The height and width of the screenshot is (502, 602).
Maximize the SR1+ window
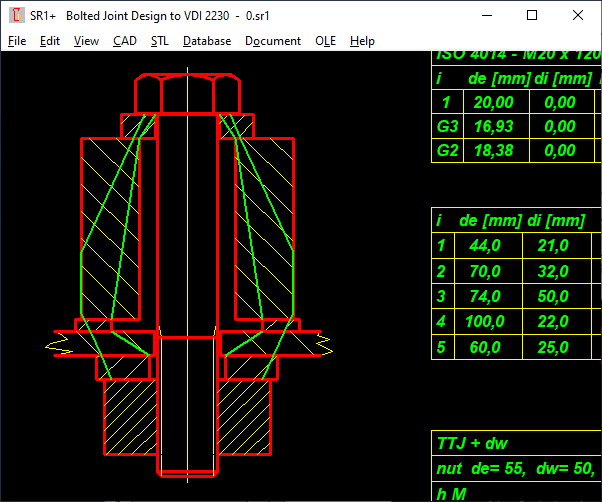(x=532, y=16)
